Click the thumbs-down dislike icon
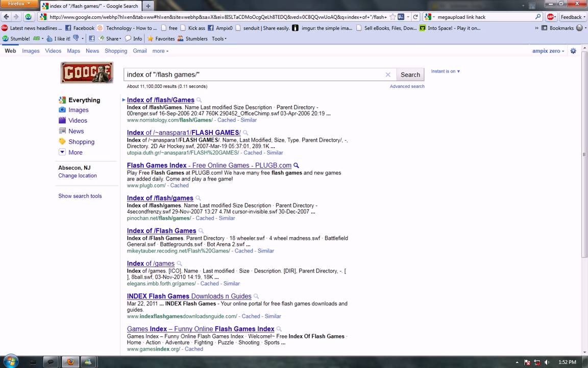Image resolution: width=588 pixels, height=368 pixels. pos(76,38)
